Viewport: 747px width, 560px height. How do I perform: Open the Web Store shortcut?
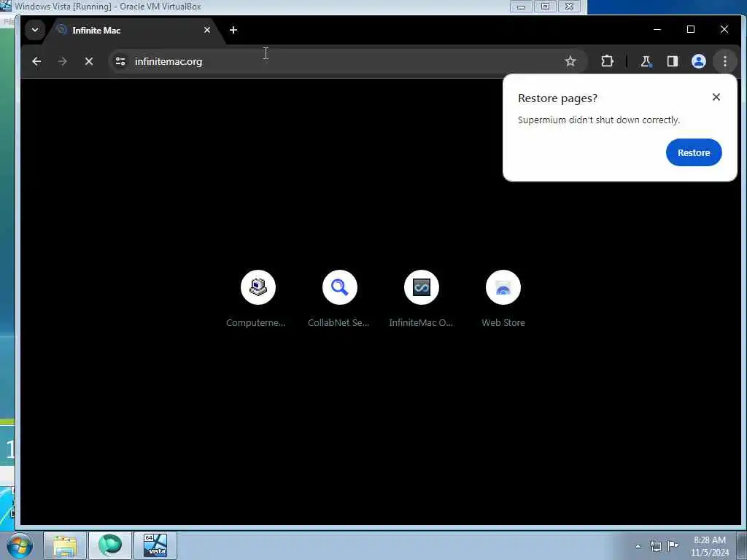(x=503, y=298)
